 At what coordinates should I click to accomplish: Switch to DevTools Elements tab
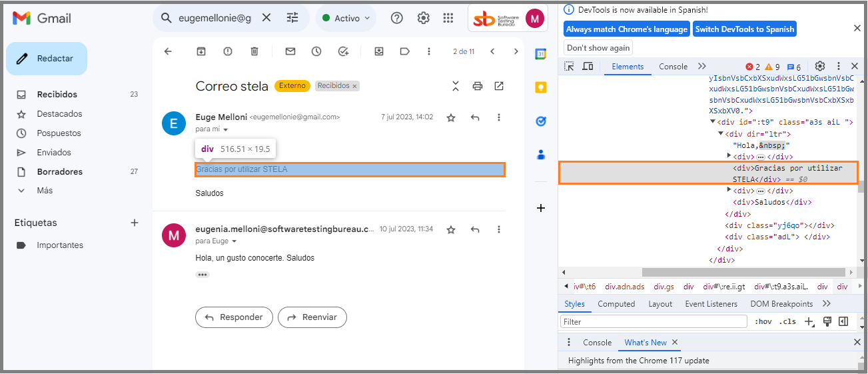tap(628, 67)
